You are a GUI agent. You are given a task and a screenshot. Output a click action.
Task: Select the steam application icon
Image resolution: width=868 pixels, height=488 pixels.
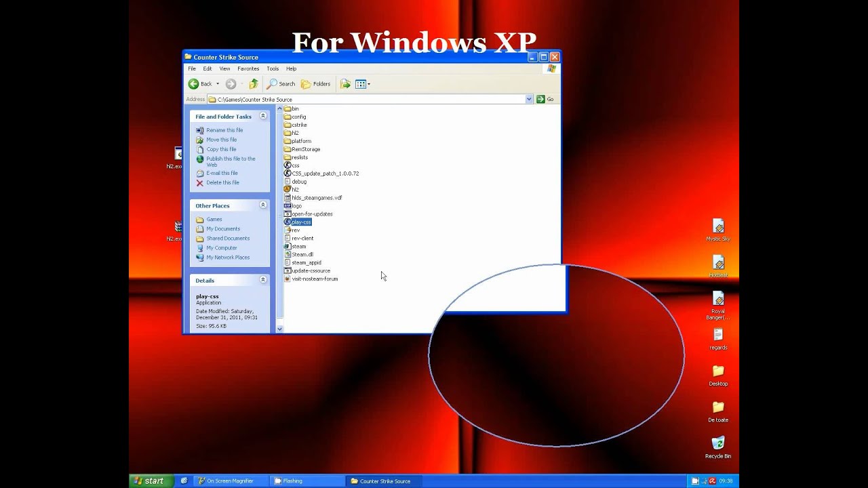click(x=287, y=247)
